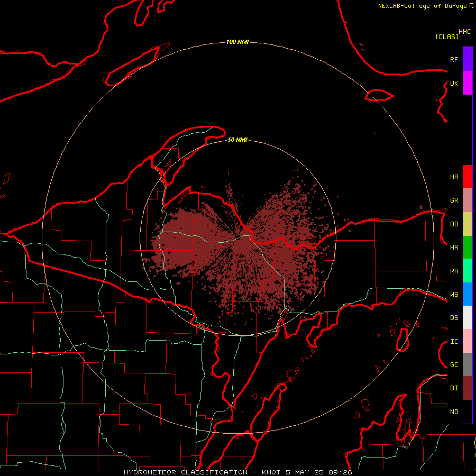Click the BI dark-red legend swatch
Viewport: 476px width, 476px height.
click(467, 388)
